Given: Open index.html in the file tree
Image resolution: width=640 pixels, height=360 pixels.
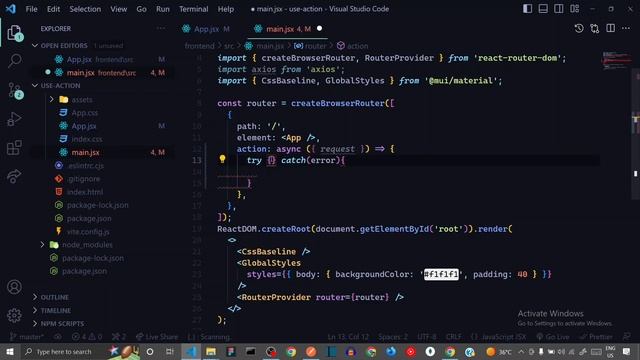Looking at the screenshot, I should [x=84, y=191].
